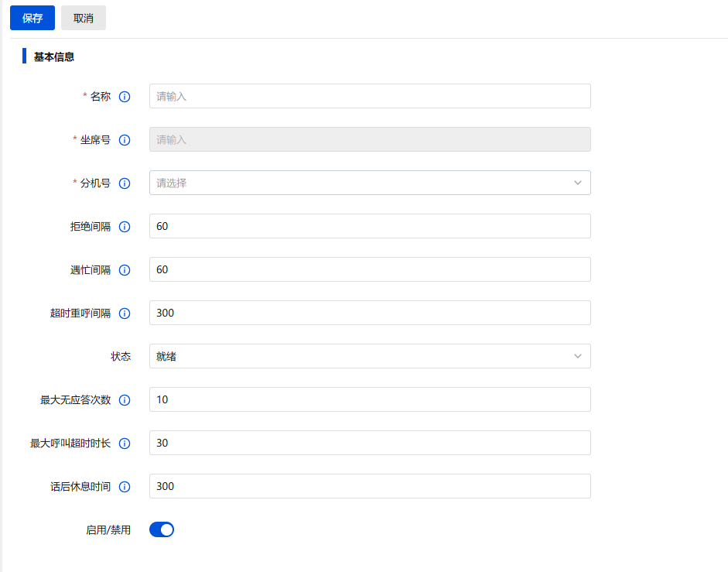Click the 遇忙间隔 input field
The image size is (728, 572).
[x=370, y=269]
